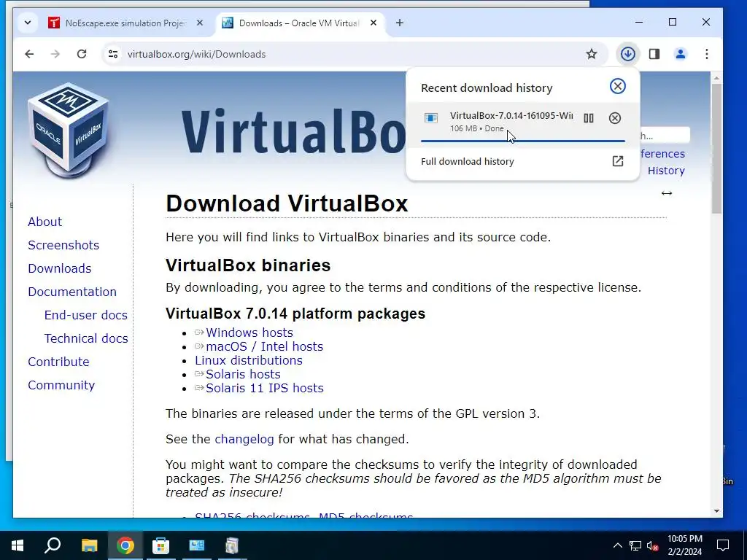Click the page search field
This screenshot has height=560, width=747.
tap(665, 136)
